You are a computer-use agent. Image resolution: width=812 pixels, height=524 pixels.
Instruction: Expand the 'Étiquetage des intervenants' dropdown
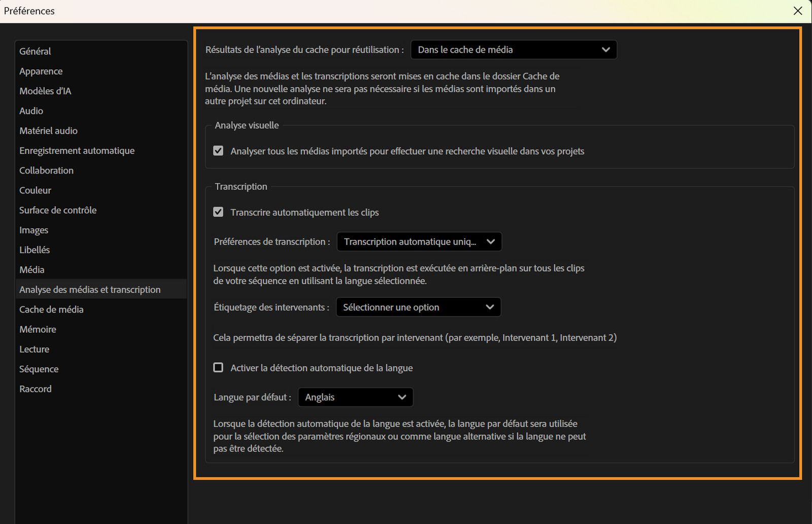418,307
